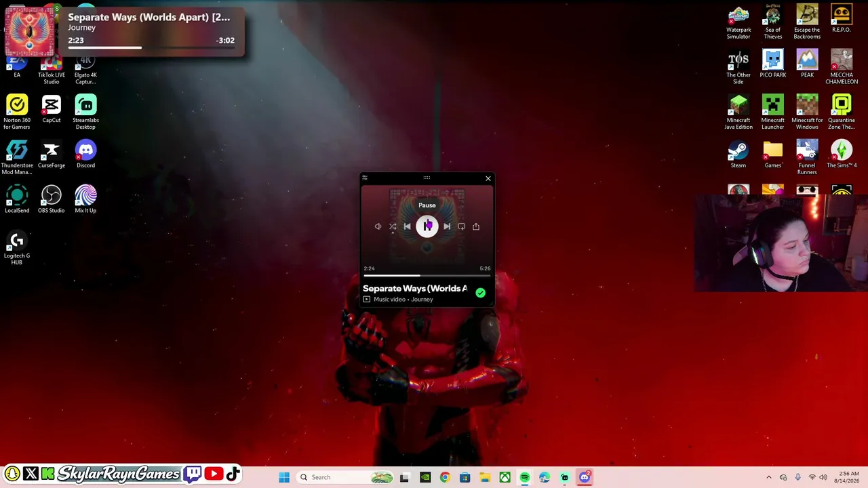This screenshot has width=868, height=488.
Task: Select the OBS Studio desktop icon
Action: click(x=52, y=199)
